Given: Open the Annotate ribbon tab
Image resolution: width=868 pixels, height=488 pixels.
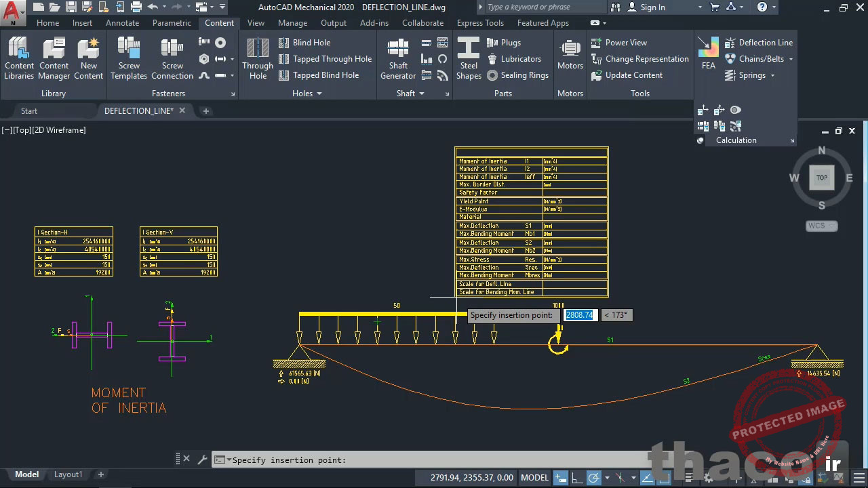Looking at the screenshot, I should (x=122, y=22).
